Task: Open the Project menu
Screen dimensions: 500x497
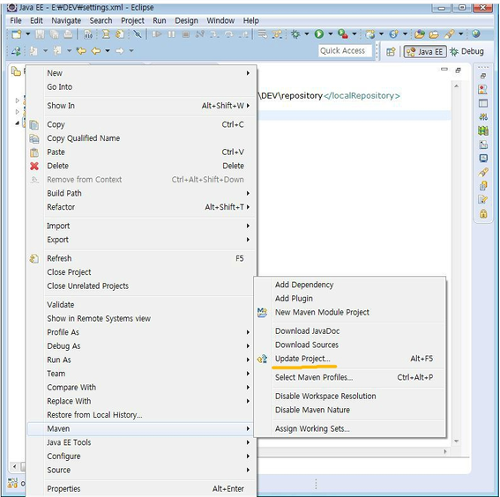Action: (x=133, y=21)
